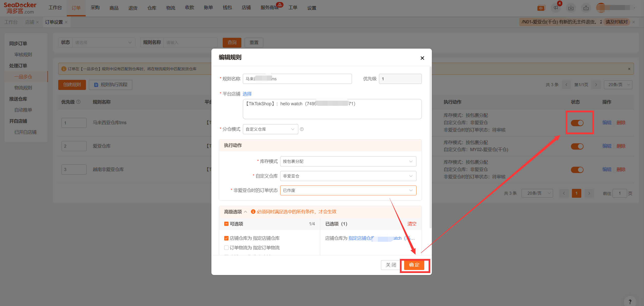Open the 非爱亚仓时的订单状态 dropdown
This screenshot has height=306, width=644.
348,190
